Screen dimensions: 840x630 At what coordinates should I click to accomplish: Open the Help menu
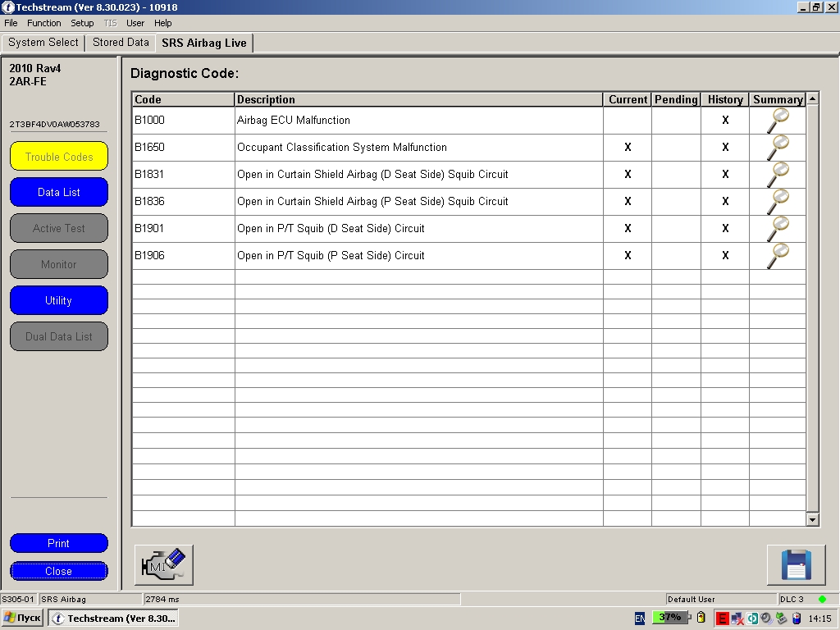tap(163, 23)
